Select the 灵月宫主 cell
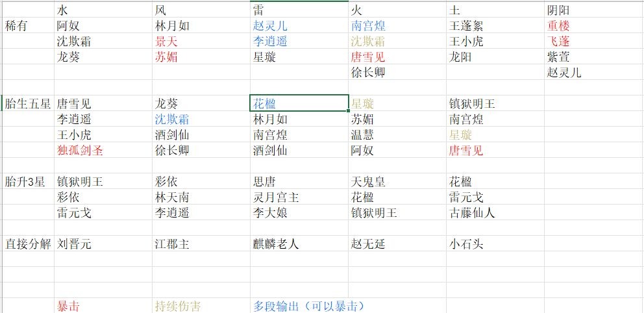 click(x=299, y=197)
